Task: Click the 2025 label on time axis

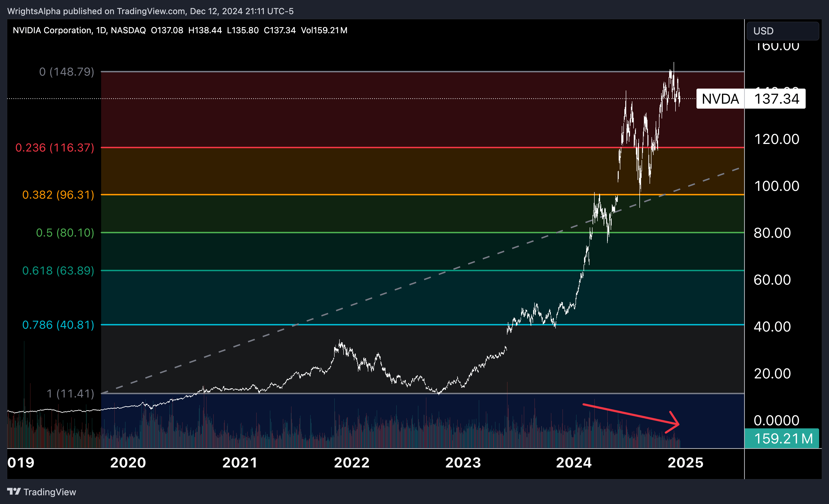Action: tap(685, 463)
